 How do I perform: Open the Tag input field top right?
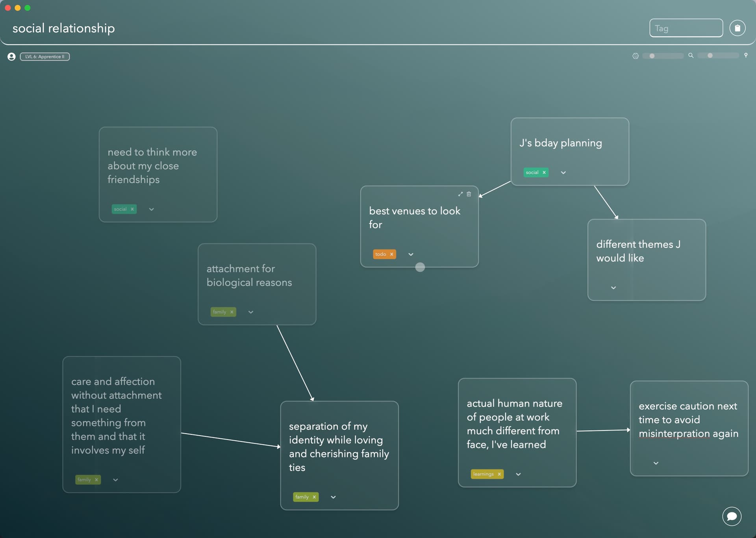686,27
